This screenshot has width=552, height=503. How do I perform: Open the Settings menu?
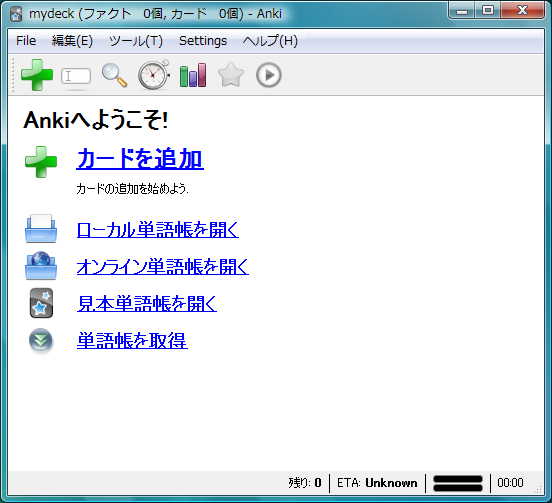[203, 41]
